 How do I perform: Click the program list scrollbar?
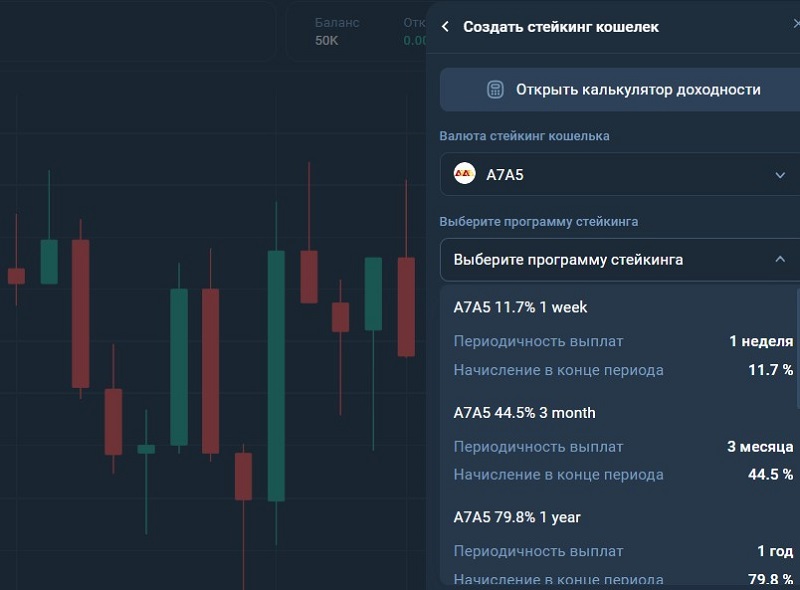[798, 347]
